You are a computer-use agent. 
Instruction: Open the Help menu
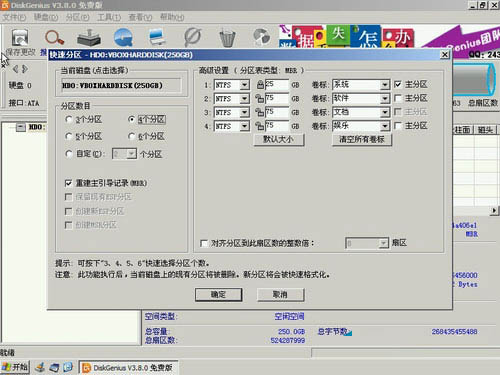click(x=172, y=17)
